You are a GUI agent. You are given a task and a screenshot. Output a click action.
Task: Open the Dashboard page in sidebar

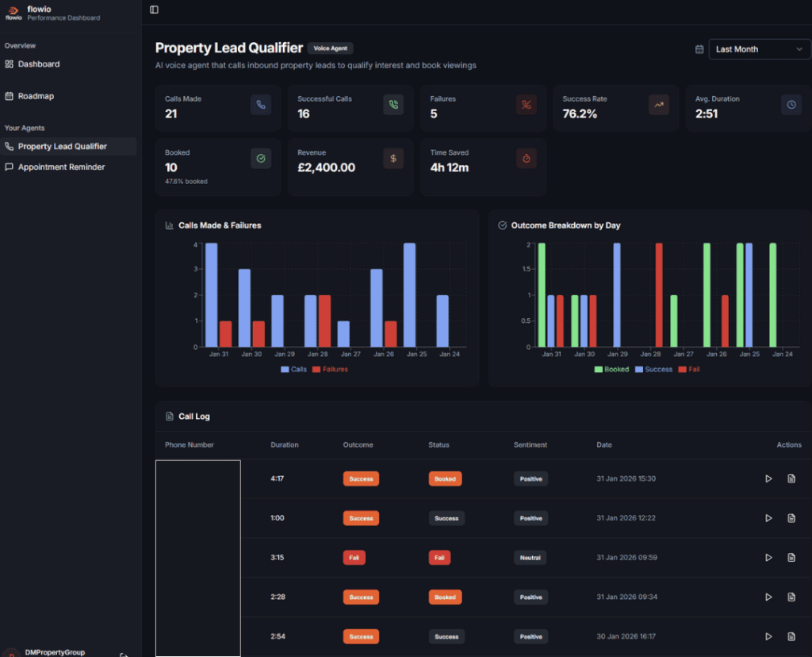click(38, 64)
